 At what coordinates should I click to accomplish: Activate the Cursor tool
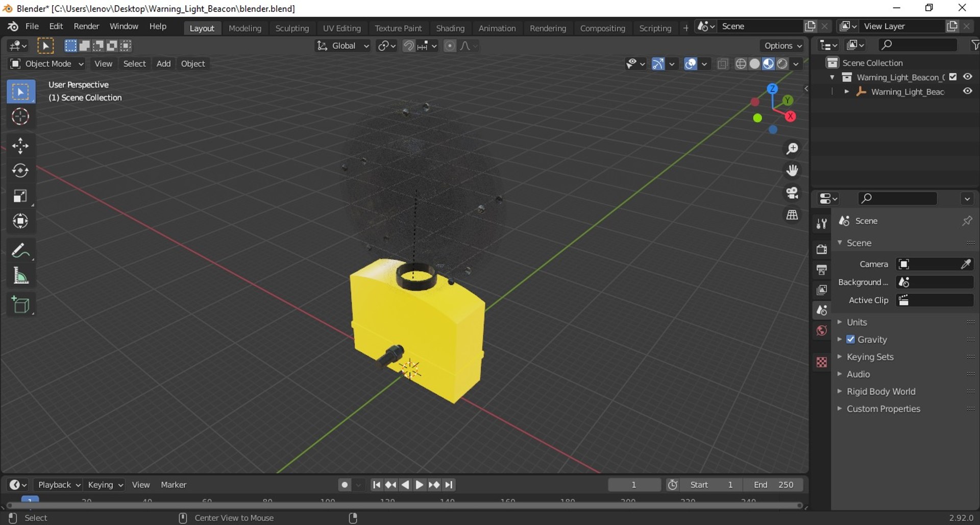point(21,117)
